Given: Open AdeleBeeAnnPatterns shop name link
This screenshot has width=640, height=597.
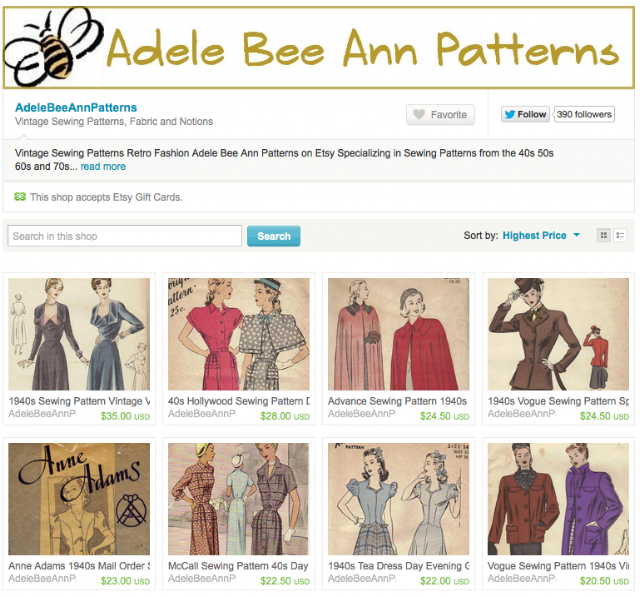Looking at the screenshot, I should [x=76, y=108].
